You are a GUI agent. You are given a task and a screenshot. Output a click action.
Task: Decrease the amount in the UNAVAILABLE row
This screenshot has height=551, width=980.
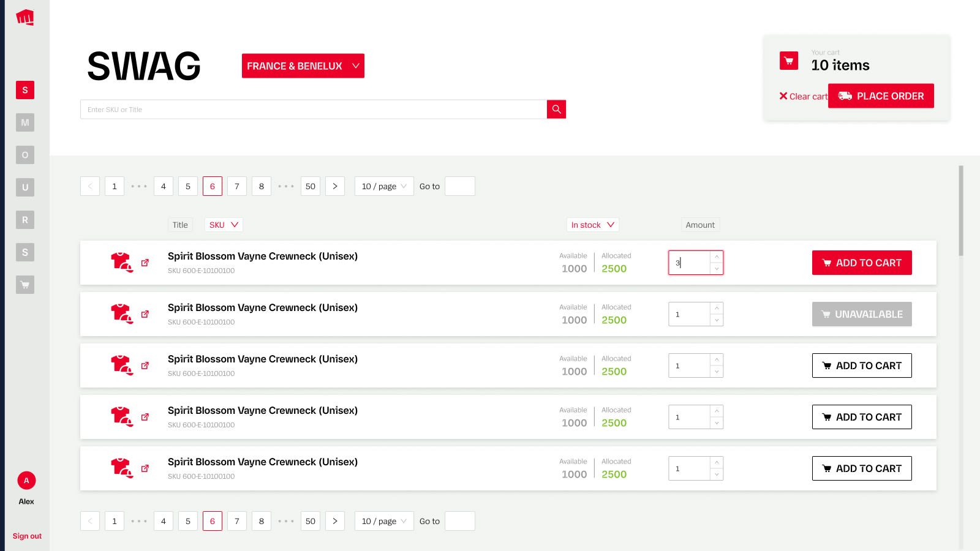(717, 320)
